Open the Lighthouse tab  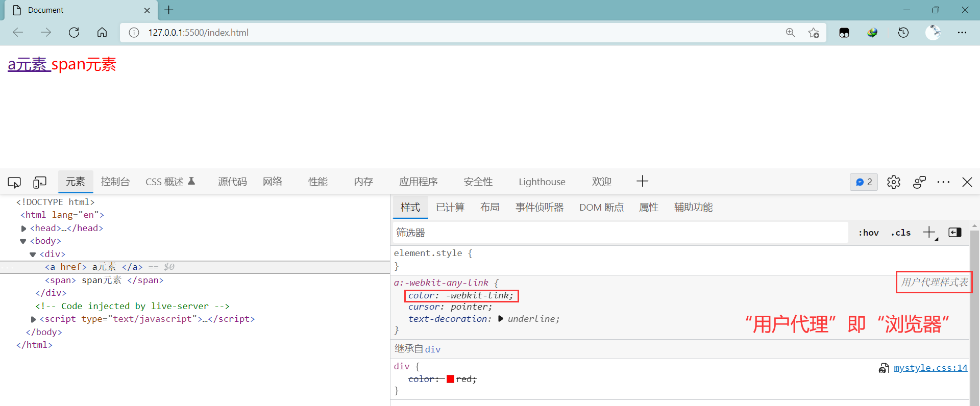[x=542, y=182]
